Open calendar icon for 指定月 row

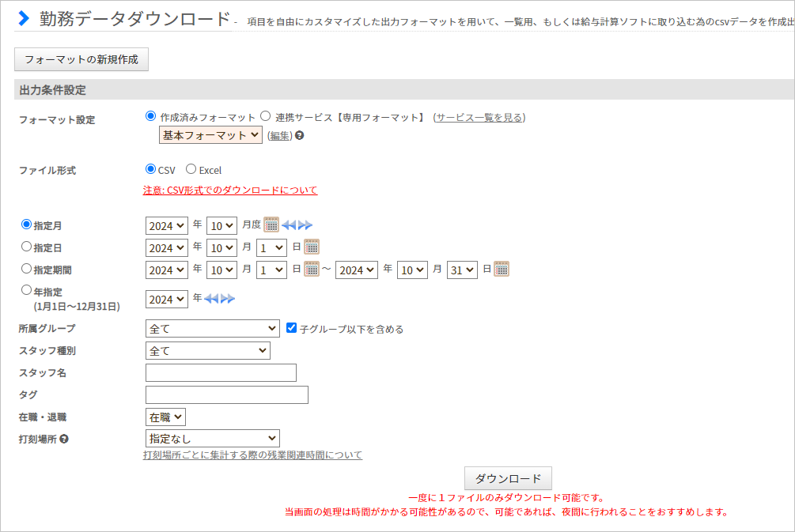click(x=271, y=224)
